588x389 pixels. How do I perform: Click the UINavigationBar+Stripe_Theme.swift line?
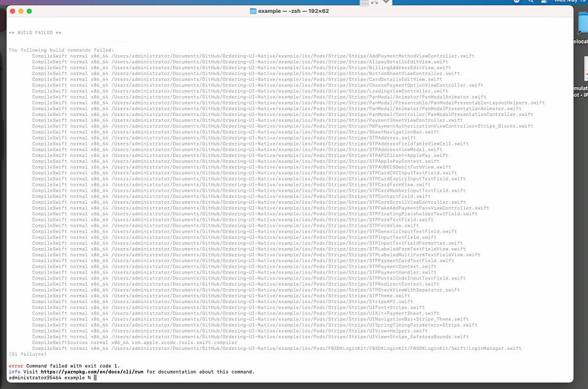[x=250, y=319]
